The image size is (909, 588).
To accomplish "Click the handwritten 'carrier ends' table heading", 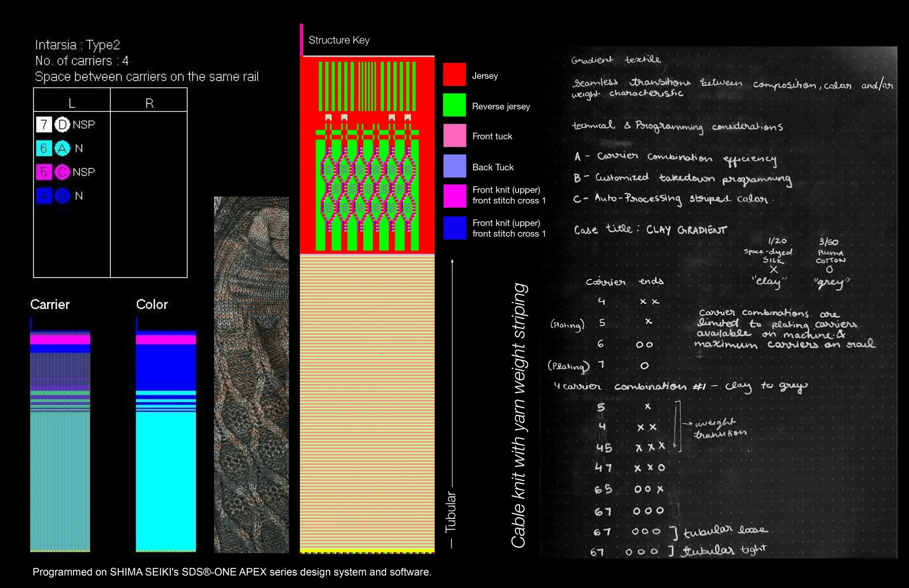I will coord(625,282).
